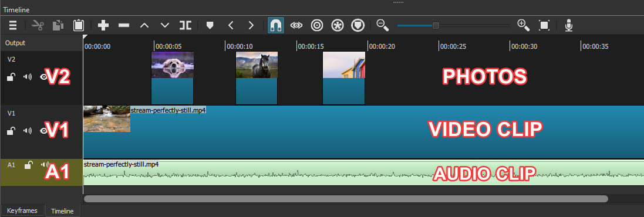The width and height of the screenshot is (644, 217).
Task: Hide the V2 track eye icon
Action: (x=43, y=77)
